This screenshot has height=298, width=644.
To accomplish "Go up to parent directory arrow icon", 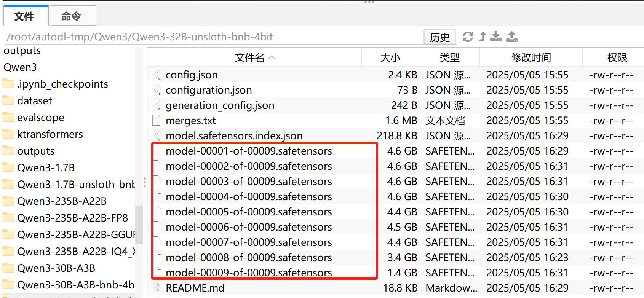I will [x=483, y=37].
